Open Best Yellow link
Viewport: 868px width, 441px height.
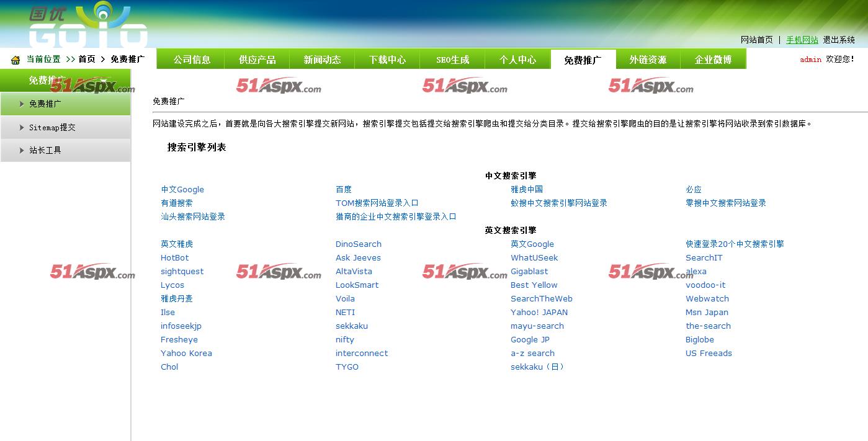[534, 285]
